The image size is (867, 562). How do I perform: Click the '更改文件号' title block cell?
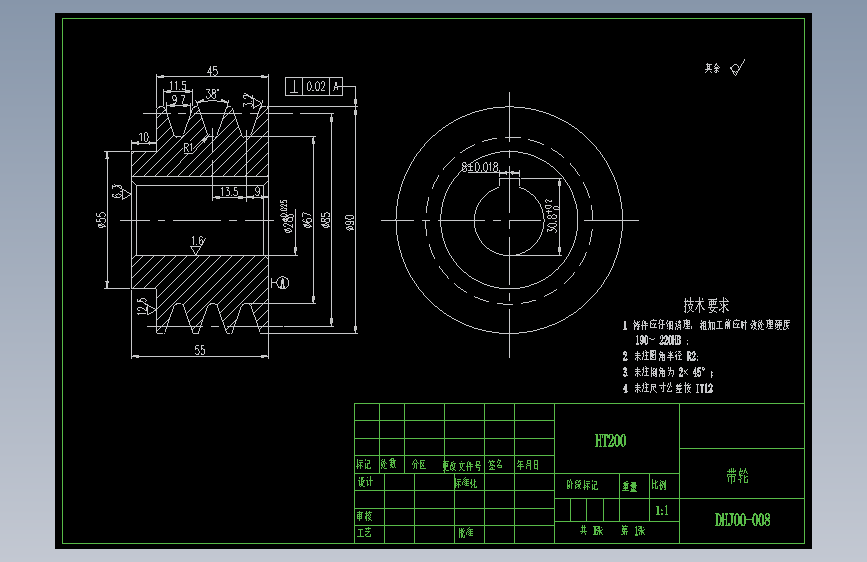click(462, 466)
